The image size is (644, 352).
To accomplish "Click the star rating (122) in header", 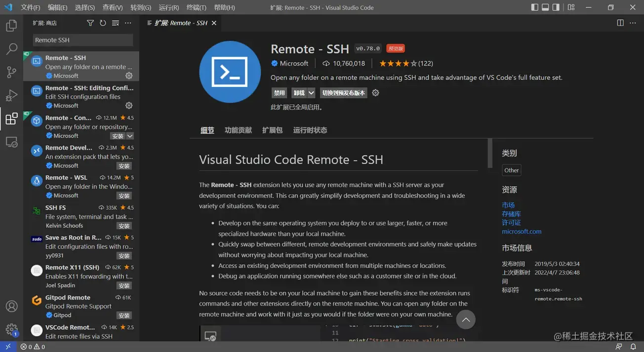I will [406, 63].
